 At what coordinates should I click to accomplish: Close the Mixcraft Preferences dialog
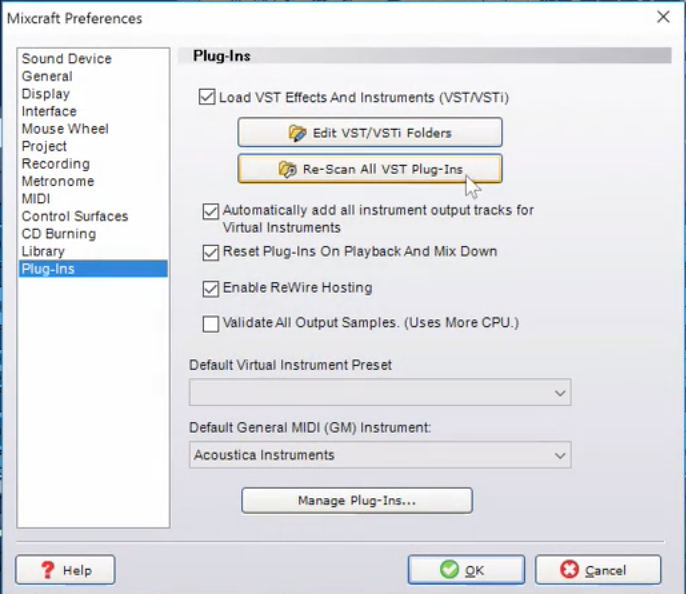663,17
